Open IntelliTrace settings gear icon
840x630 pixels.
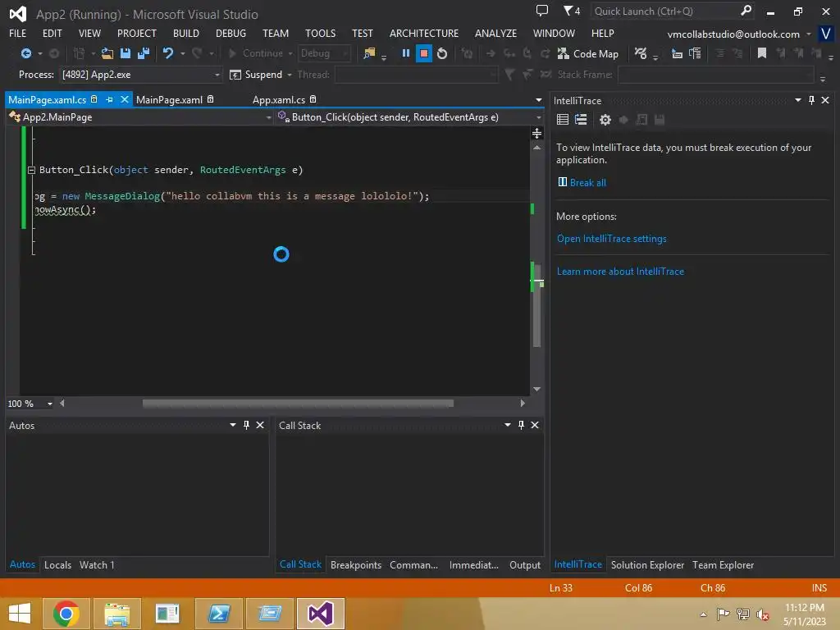pyautogui.click(x=605, y=120)
